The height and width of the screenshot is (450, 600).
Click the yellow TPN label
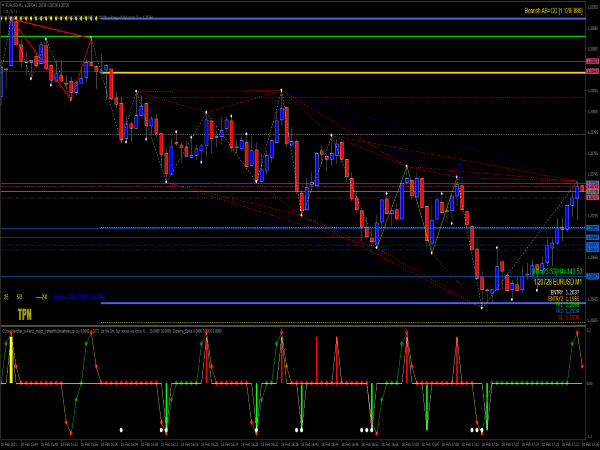pyautogui.click(x=24, y=315)
